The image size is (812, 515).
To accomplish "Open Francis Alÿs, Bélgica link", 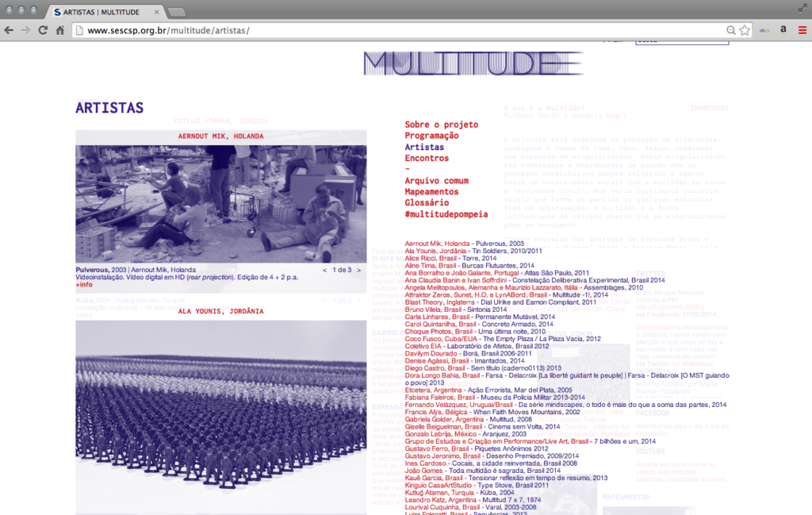I will (436, 412).
